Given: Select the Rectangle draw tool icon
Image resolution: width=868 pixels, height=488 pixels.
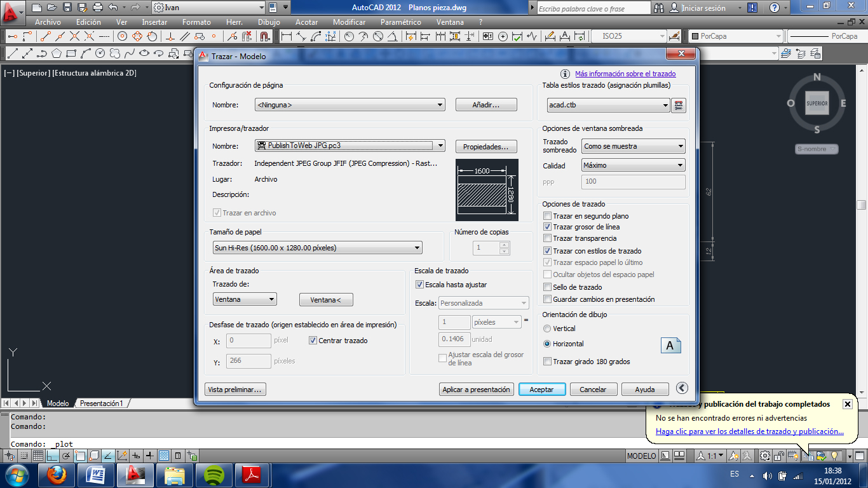Looking at the screenshot, I should tap(71, 53).
